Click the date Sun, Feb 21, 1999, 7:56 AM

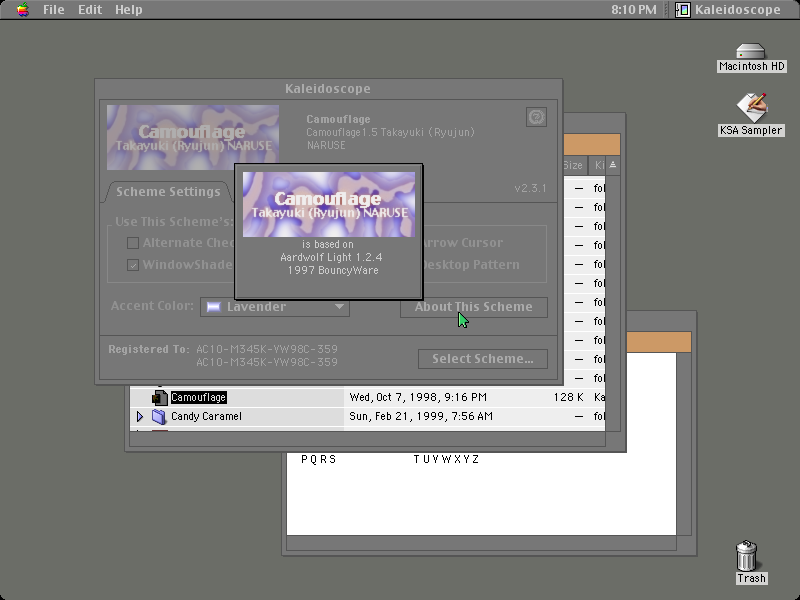click(421, 417)
